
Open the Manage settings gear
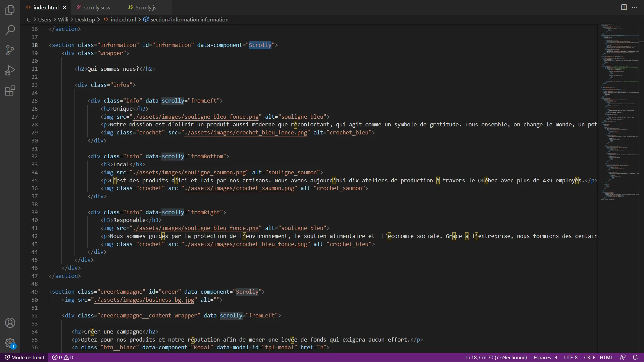(x=10, y=343)
